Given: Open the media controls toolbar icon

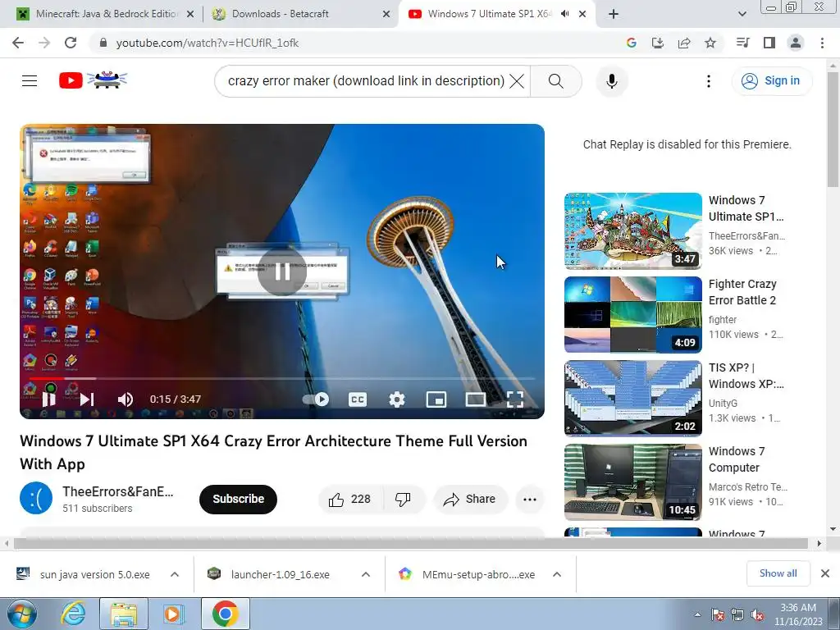Looking at the screenshot, I should 742,43.
